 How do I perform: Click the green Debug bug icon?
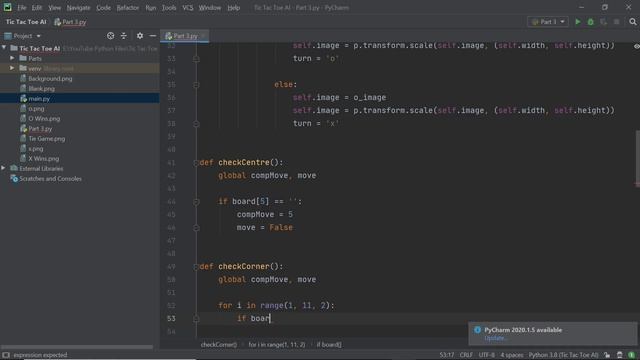591,22
